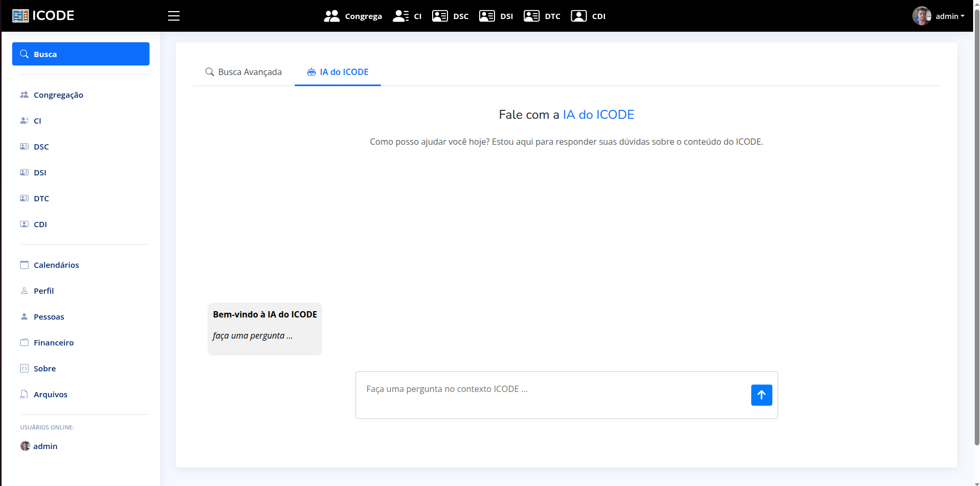Open DSC from the top toolbar
This screenshot has height=486, width=980.
[440, 16]
